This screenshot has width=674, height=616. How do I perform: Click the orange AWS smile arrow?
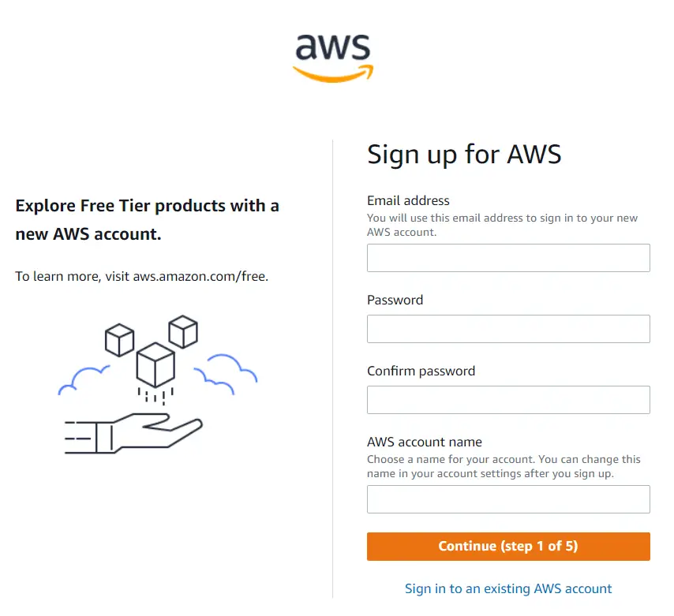coord(333,73)
